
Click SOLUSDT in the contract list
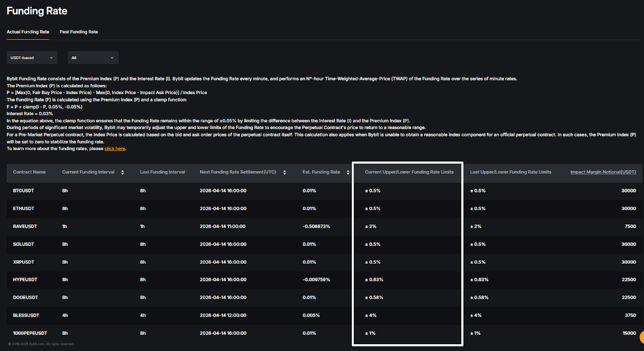coord(23,244)
